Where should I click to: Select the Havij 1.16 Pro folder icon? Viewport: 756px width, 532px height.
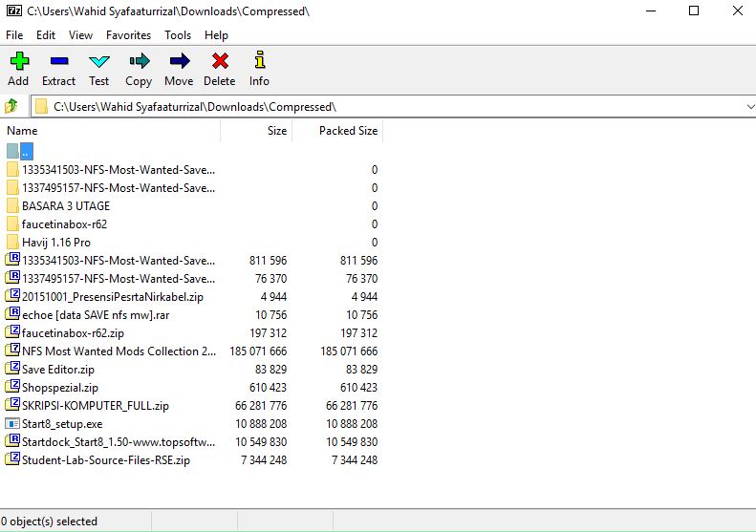(13, 242)
